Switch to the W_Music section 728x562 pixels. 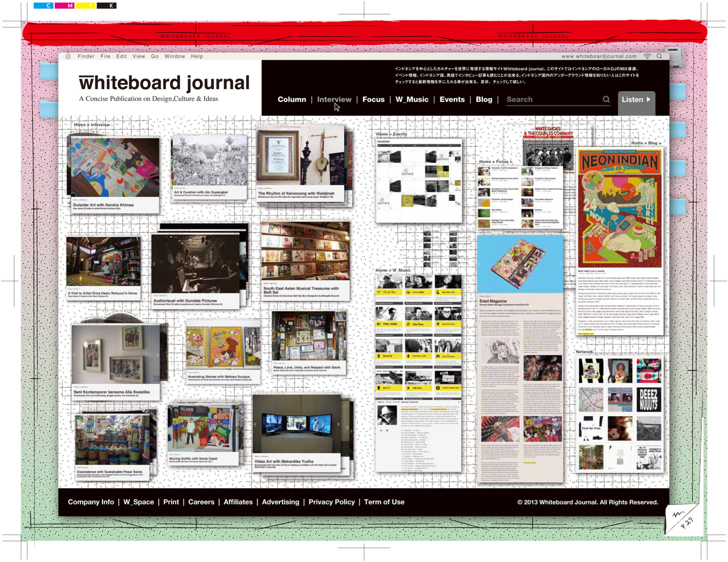[412, 99]
